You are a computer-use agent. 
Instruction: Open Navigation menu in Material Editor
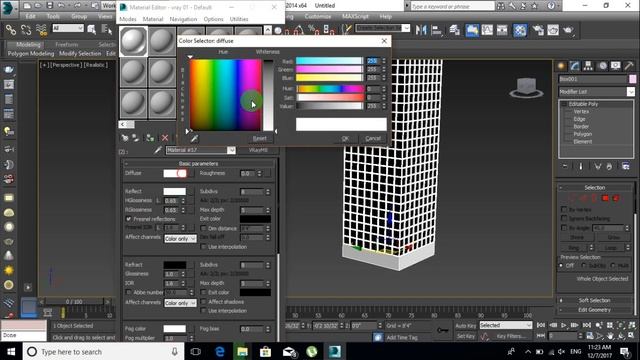coord(183,19)
